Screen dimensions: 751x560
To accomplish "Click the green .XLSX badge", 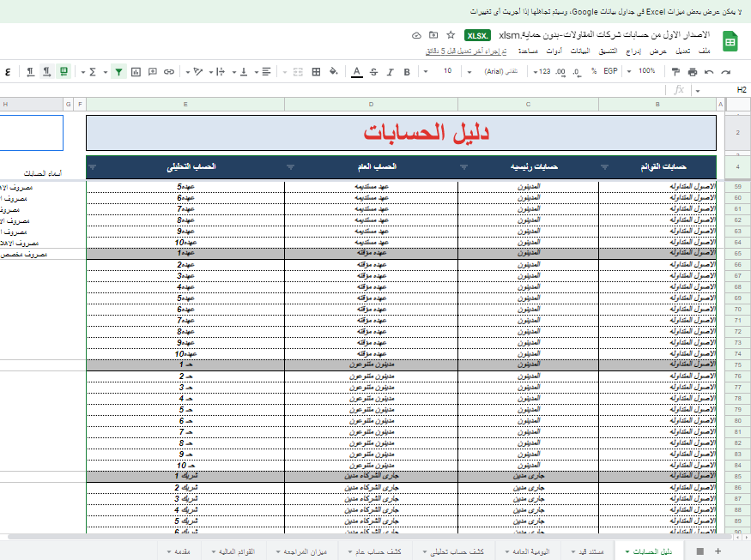I will coord(477,35).
